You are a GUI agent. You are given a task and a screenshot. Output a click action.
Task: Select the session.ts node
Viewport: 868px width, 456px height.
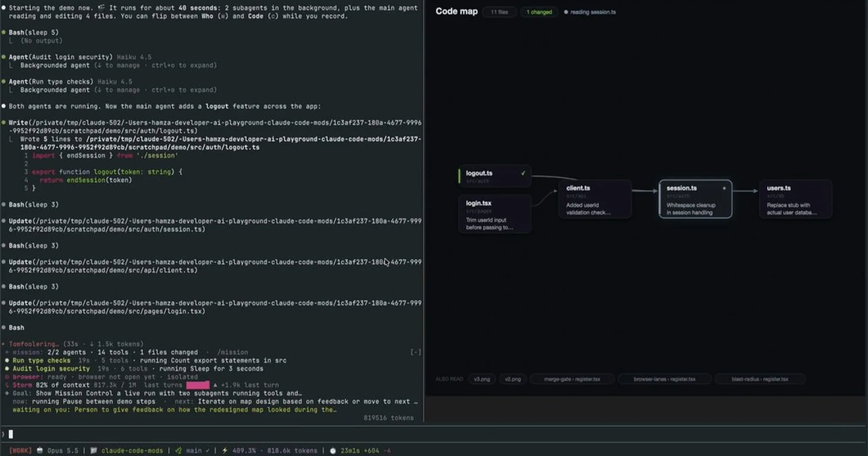point(695,199)
